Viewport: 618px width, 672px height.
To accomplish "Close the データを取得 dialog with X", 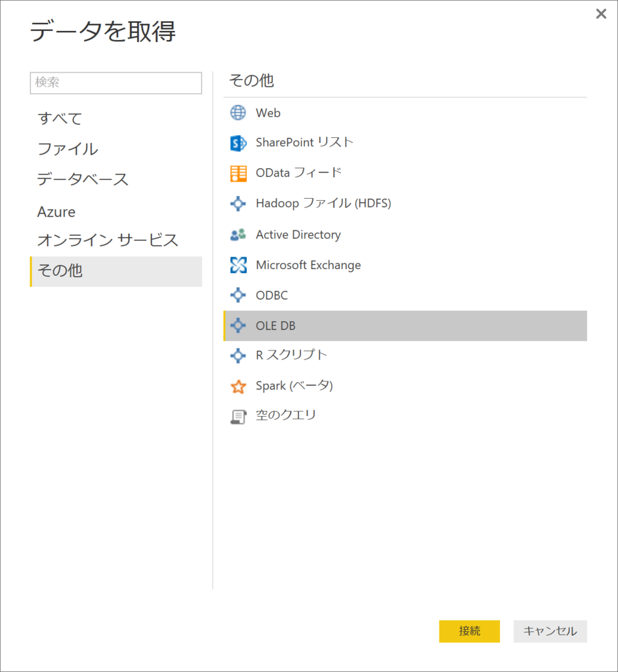I will 601,14.
